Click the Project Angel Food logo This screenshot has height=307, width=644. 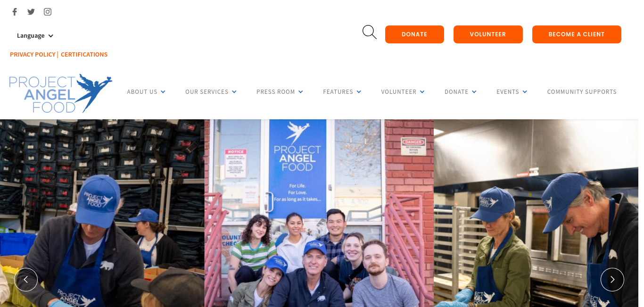61,93
